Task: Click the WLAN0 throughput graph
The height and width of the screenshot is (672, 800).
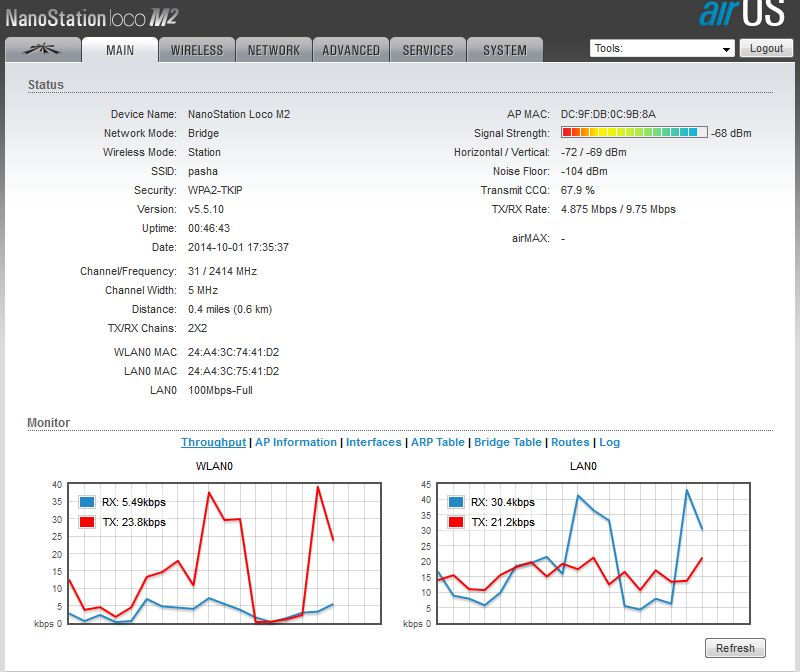Action: [x=224, y=553]
